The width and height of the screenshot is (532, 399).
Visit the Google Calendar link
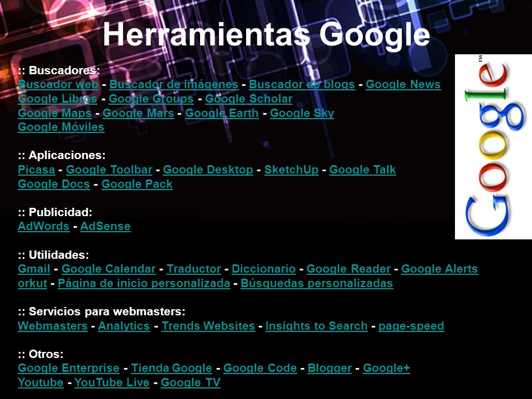pyautogui.click(x=108, y=269)
